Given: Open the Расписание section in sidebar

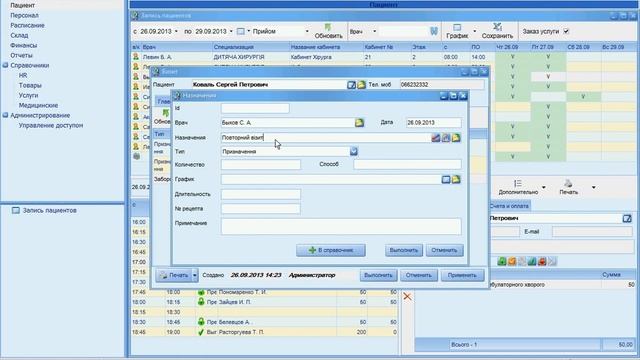Looking at the screenshot, I should point(27,25).
